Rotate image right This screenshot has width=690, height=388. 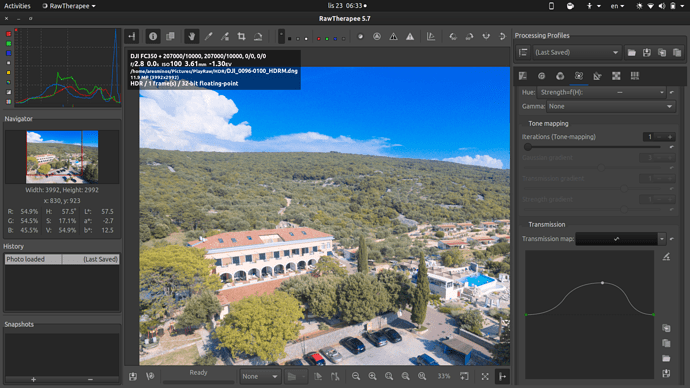coord(469,37)
